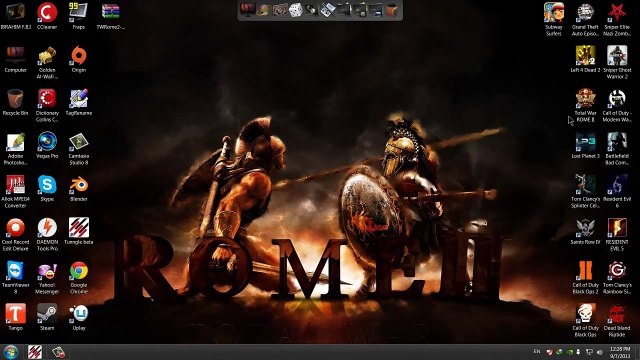Launch Fraps from the desktop
This screenshot has width=640, height=360.
click(79, 16)
